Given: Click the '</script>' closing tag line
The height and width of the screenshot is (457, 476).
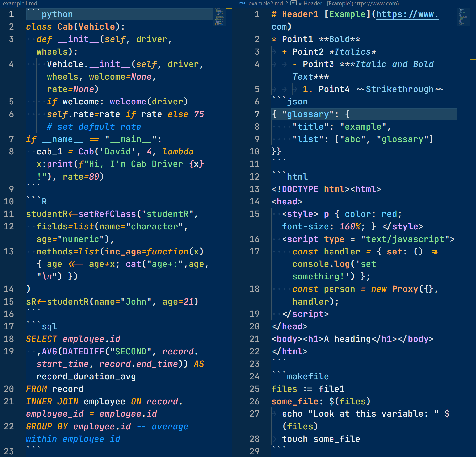Looking at the screenshot, I should pos(305,314).
